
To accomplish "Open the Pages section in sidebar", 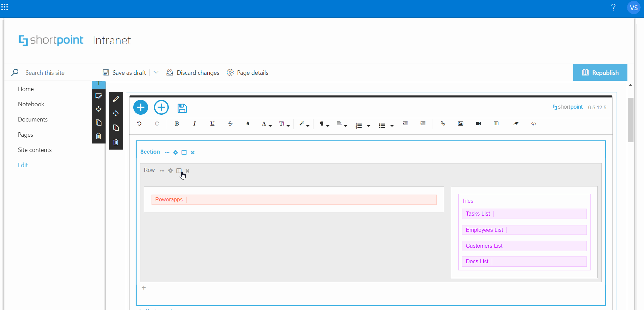I will click(x=25, y=134).
